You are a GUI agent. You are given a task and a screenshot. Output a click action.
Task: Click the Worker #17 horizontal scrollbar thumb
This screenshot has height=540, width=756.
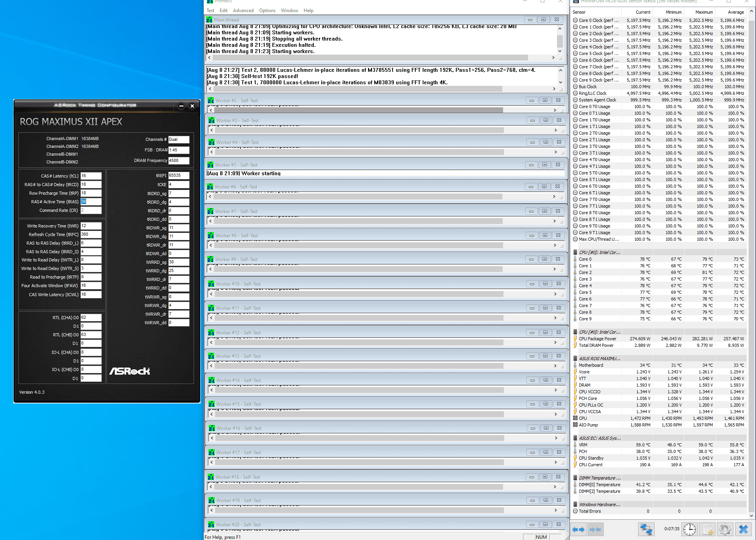coord(359,462)
